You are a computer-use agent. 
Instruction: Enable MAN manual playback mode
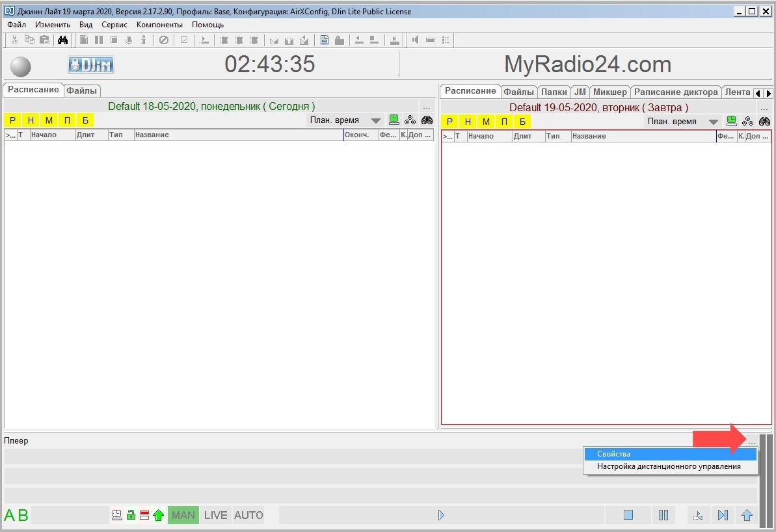click(183, 515)
